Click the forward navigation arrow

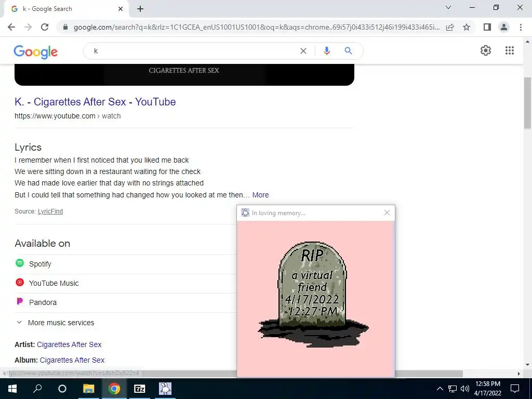point(28,27)
